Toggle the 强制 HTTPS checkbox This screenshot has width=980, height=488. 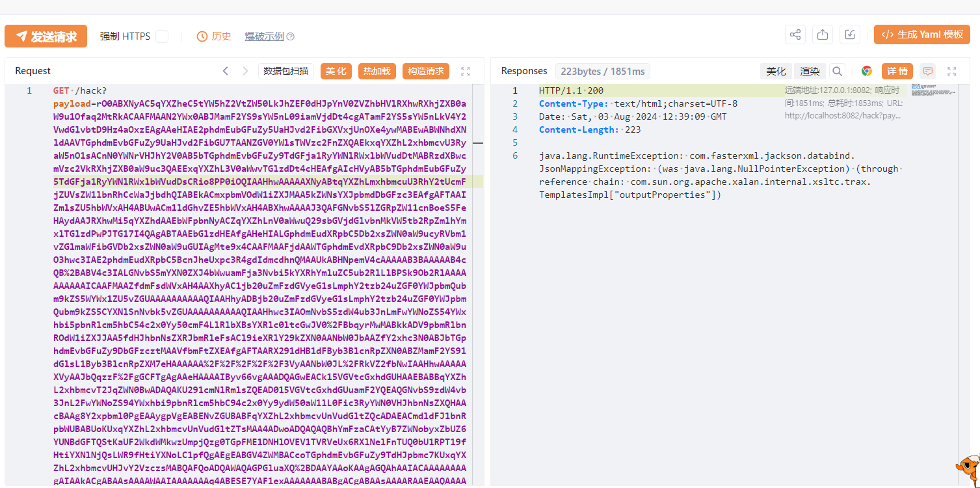(162, 36)
